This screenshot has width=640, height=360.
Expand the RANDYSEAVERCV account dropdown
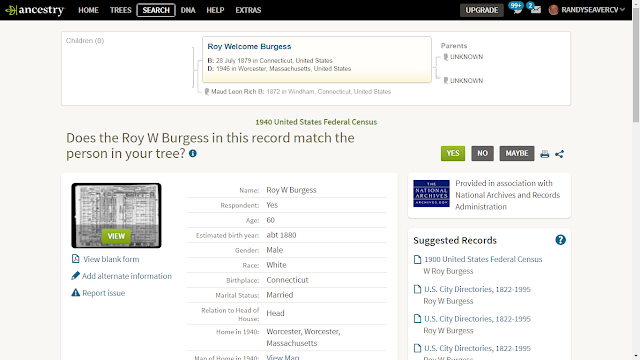click(593, 10)
